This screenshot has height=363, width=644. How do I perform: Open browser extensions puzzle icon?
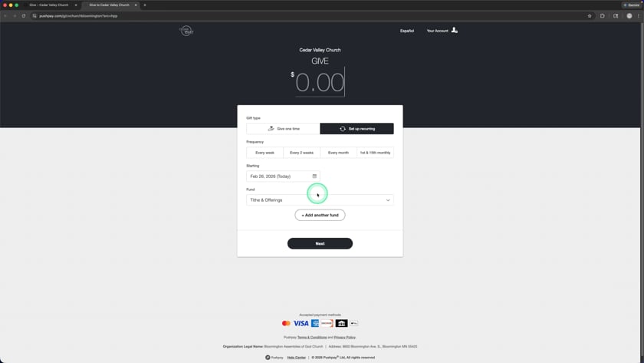[x=602, y=16]
